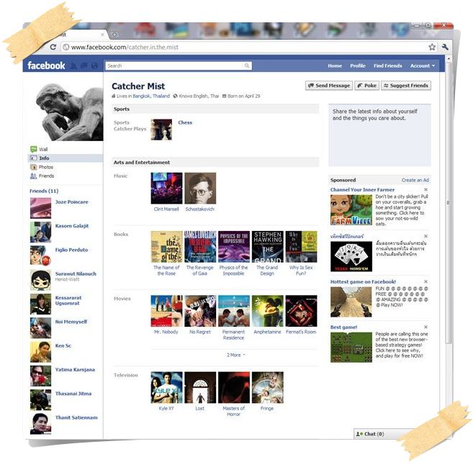Open Noi Memyself's profile link
Viewport: 476px width, 462px height.
tap(71, 322)
